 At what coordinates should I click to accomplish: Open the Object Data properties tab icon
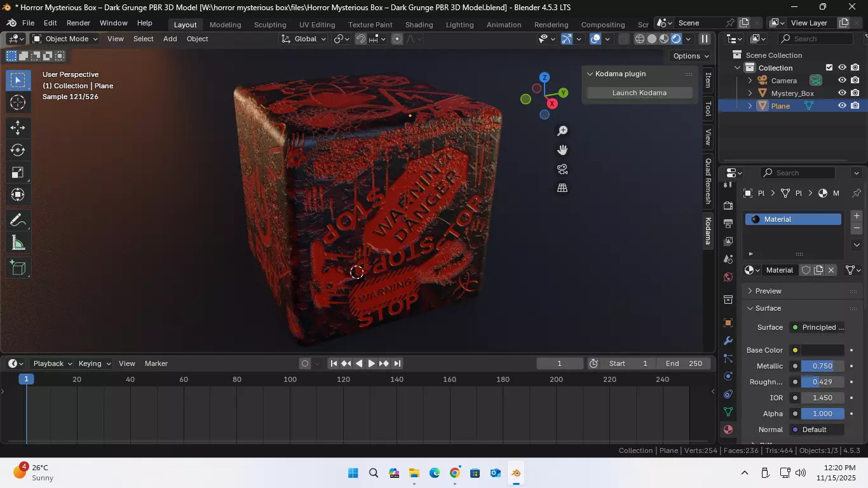[x=728, y=412]
